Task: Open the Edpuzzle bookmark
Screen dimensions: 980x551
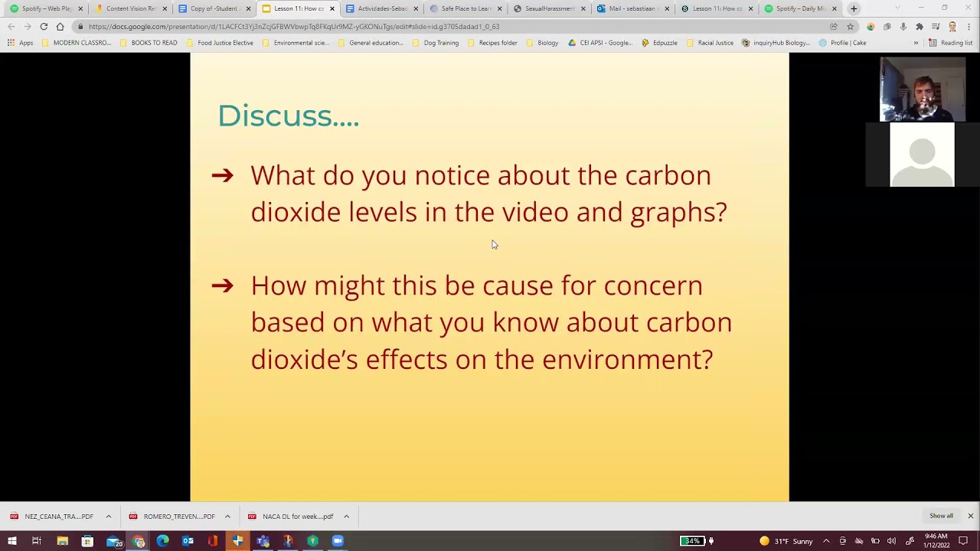Action: 659,43
